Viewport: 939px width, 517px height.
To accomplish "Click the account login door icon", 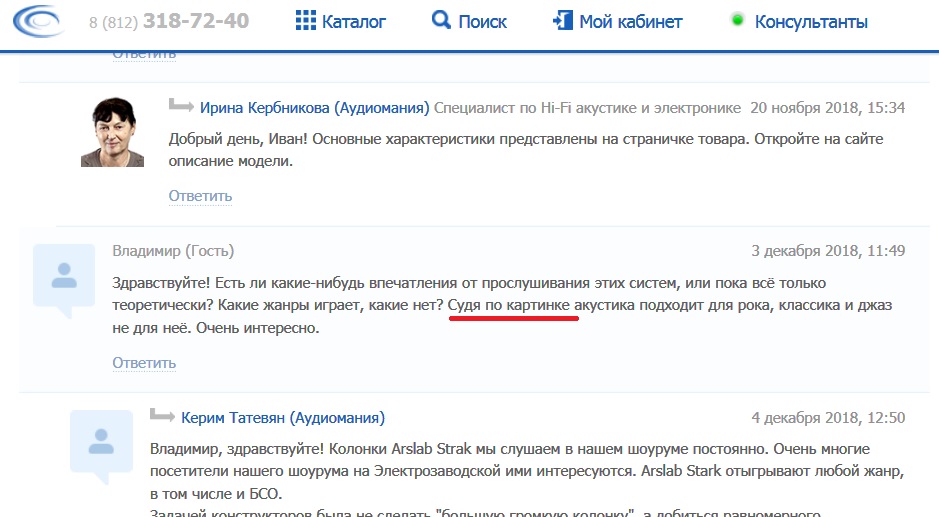I will [x=563, y=21].
